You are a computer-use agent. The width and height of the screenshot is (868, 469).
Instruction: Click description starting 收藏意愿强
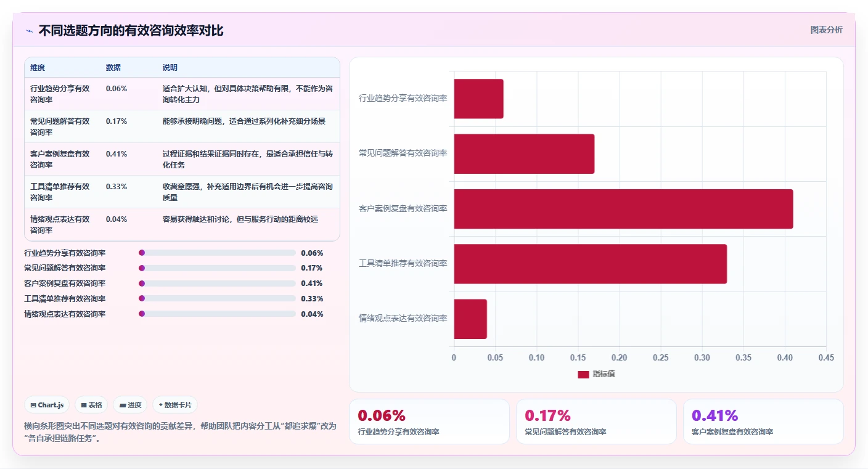[x=248, y=192]
